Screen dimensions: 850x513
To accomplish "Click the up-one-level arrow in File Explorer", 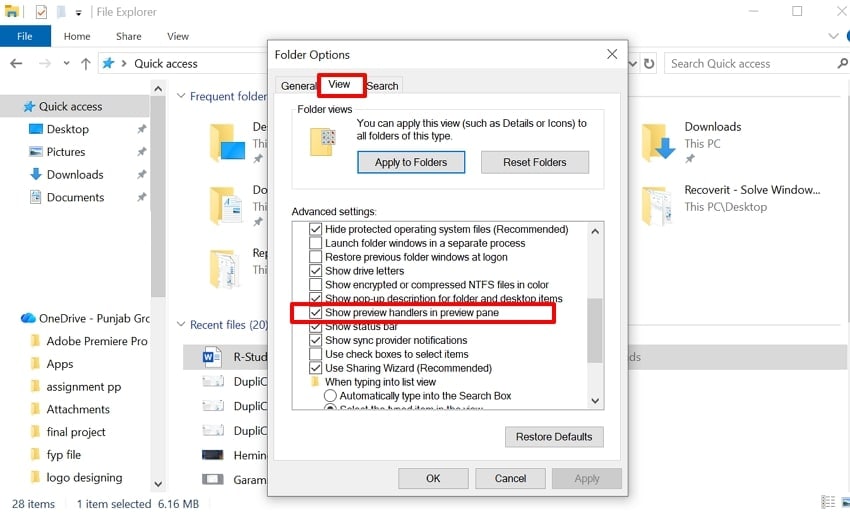I will [x=85, y=63].
